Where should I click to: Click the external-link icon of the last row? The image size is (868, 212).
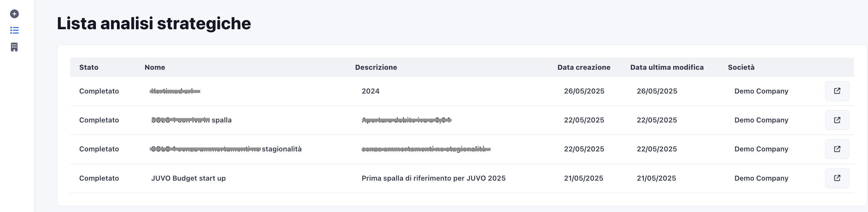coord(838,178)
